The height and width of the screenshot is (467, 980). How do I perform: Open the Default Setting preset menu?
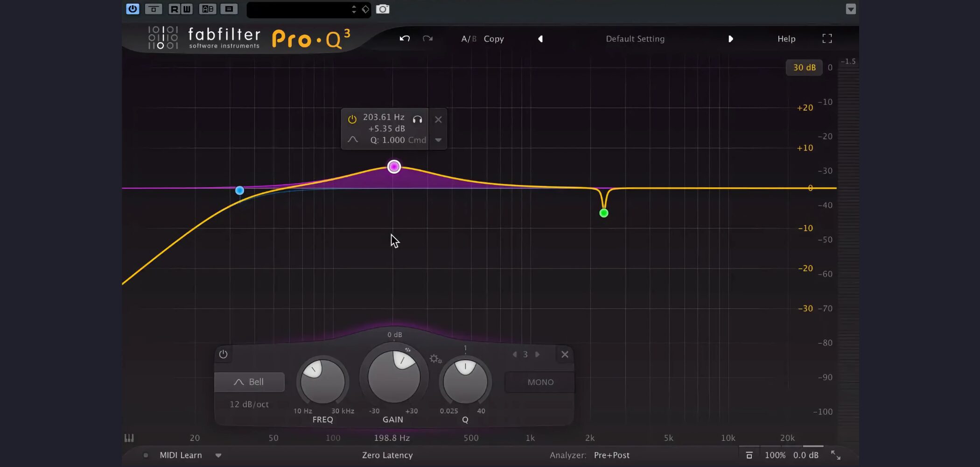(635, 39)
